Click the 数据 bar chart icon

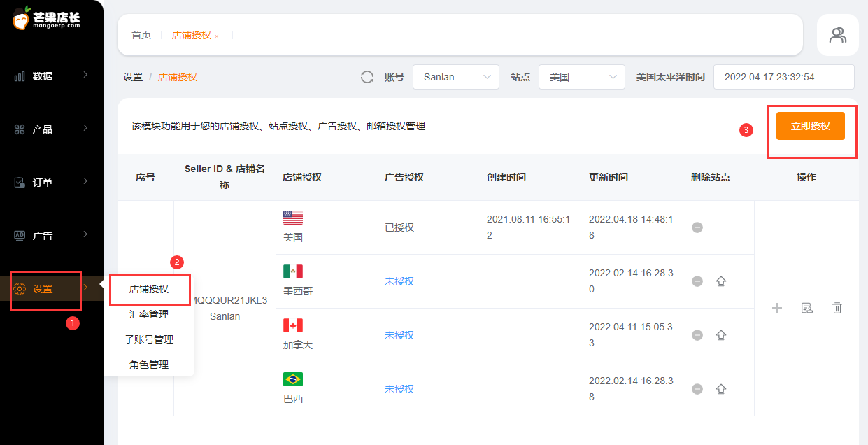coord(20,76)
